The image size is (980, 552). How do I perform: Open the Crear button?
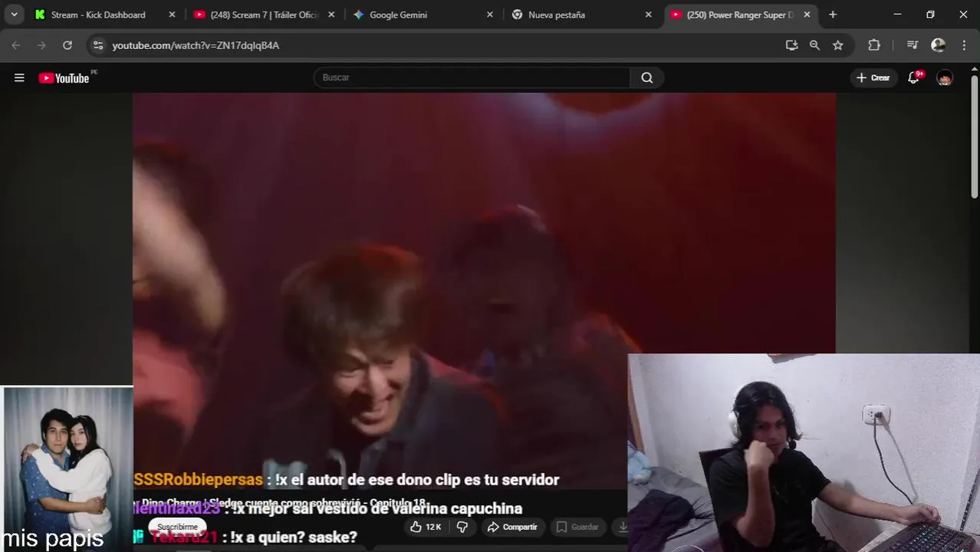[873, 77]
